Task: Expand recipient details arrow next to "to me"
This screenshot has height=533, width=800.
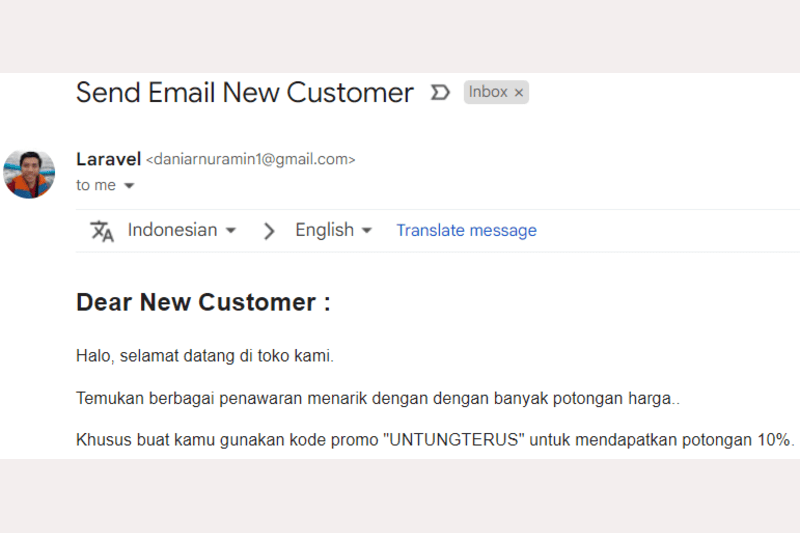Action: (x=129, y=186)
